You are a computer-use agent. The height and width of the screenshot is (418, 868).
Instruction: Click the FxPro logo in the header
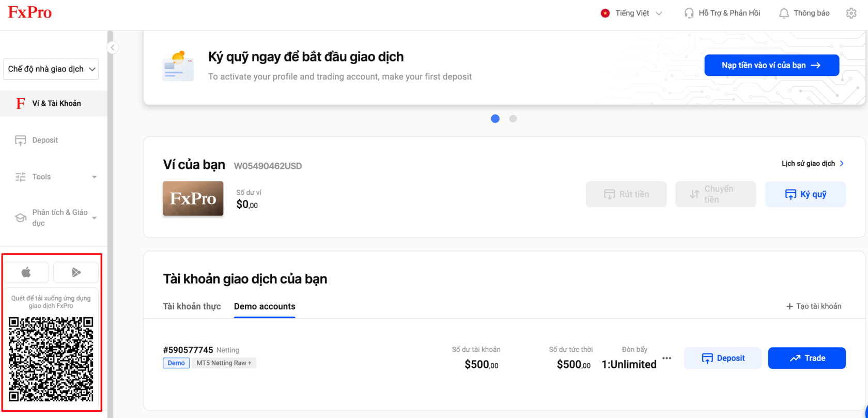[x=30, y=12]
